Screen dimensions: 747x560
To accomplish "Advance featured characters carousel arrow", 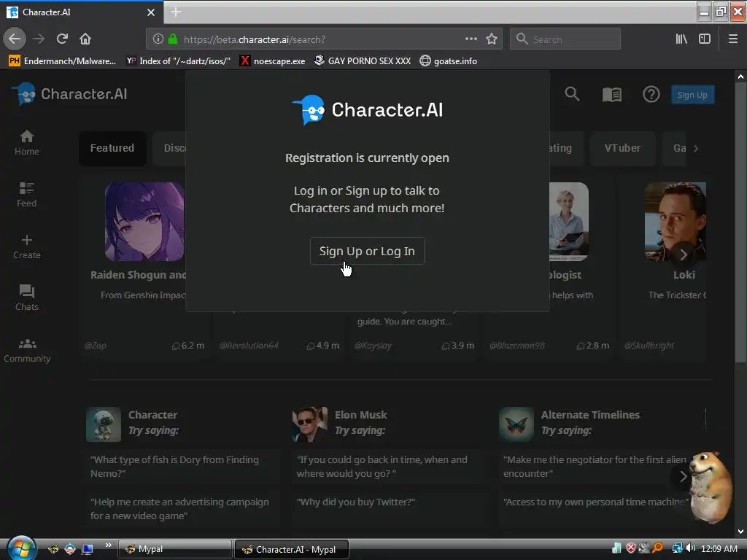I will tap(683, 254).
